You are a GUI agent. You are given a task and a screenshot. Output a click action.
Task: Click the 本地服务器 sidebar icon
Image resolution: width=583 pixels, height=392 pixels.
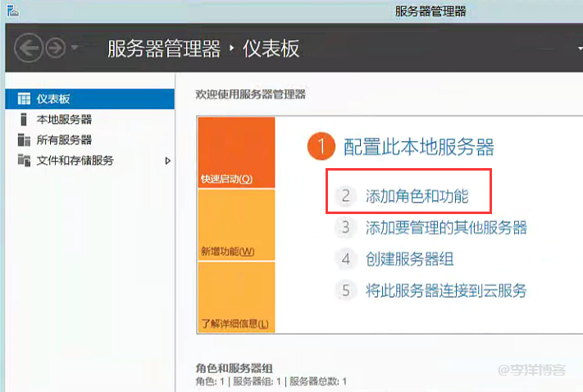[24, 120]
